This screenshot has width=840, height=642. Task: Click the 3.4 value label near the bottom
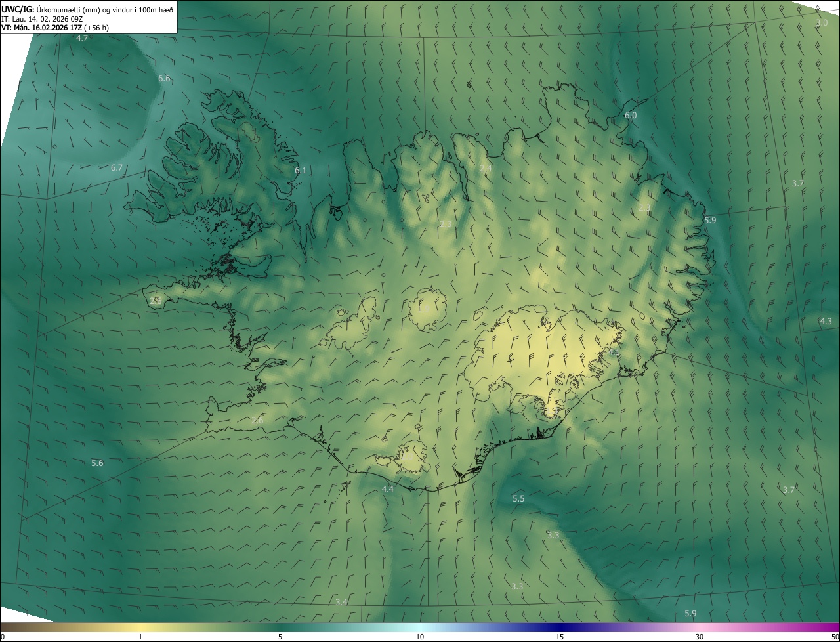pos(341,602)
